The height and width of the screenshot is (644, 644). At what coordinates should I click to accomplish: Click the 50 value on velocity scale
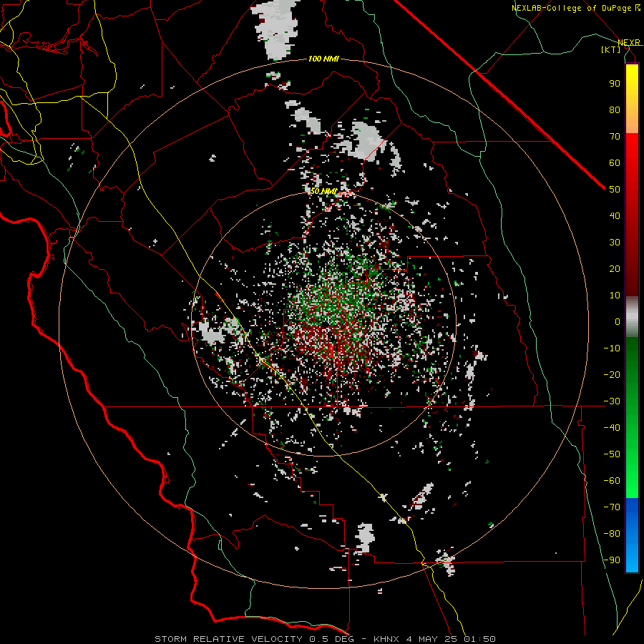click(x=615, y=190)
